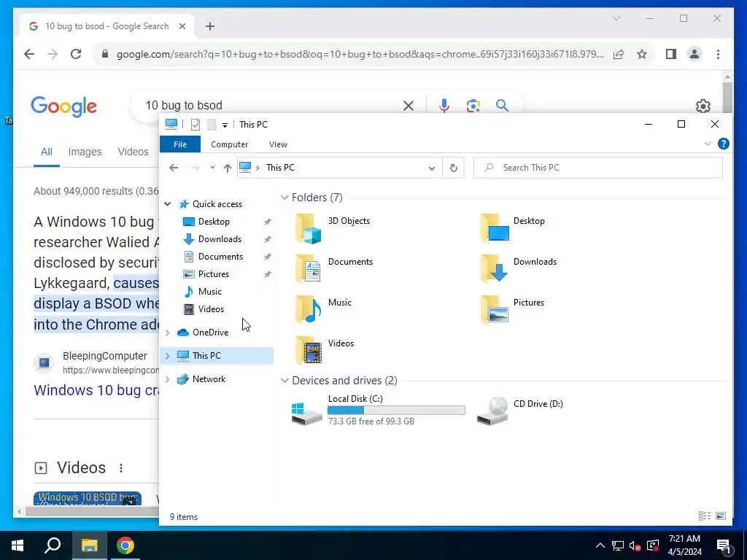Viewport: 747px width, 560px height.
Task: Share this page from Chrome address bar
Action: pyautogui.click(x=619, y=54)
